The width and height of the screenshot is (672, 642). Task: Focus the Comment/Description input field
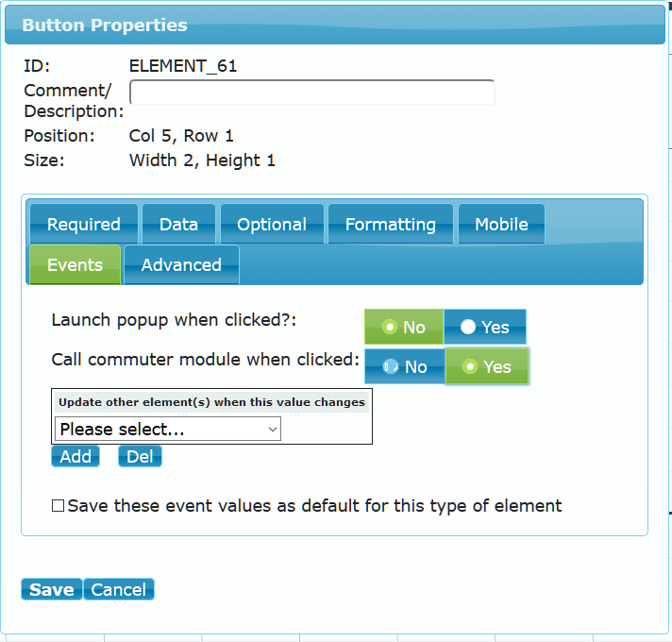point(312,93)
